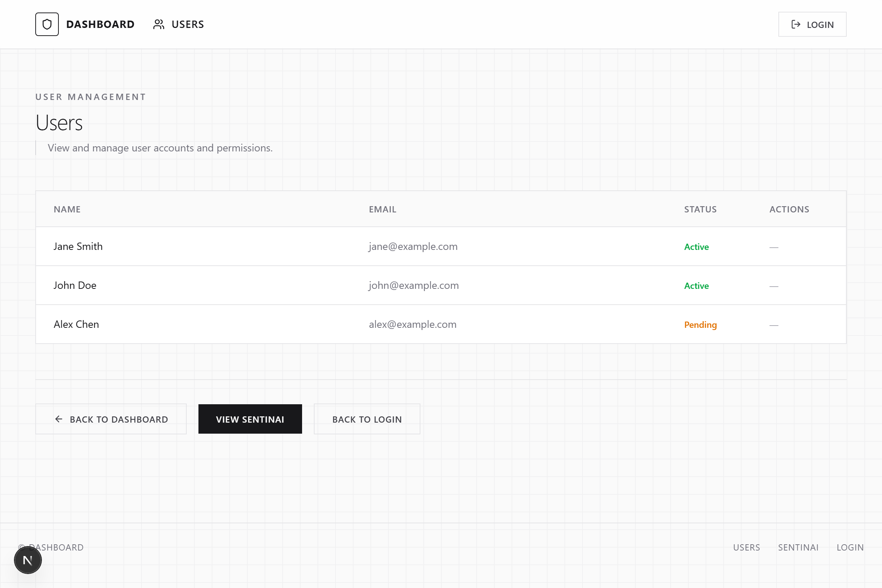Click Alex Chen's Pending status
Viewport: 882px width, 588px height.
(x=700, y=325)
